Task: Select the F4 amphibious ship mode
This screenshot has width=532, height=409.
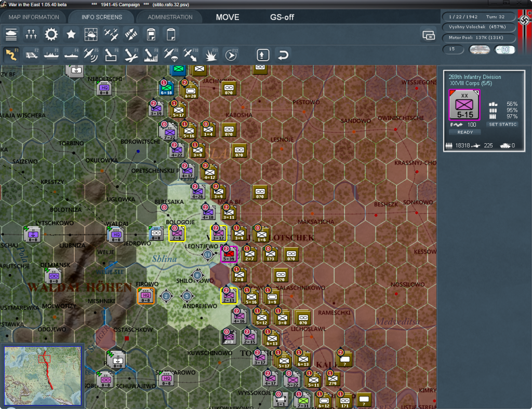Action: (71, 54)
